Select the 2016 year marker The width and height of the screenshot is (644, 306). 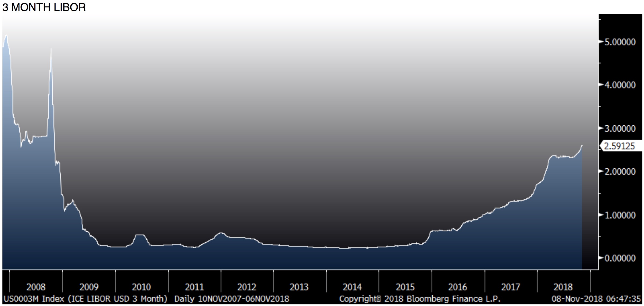458,287
